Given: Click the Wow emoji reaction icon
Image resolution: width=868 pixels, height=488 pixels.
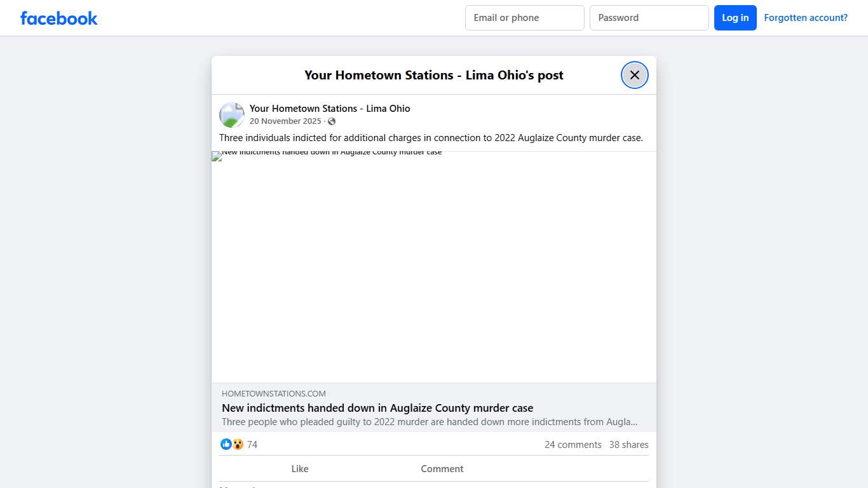Looking at the screenshot, I should tap(238, 444).
